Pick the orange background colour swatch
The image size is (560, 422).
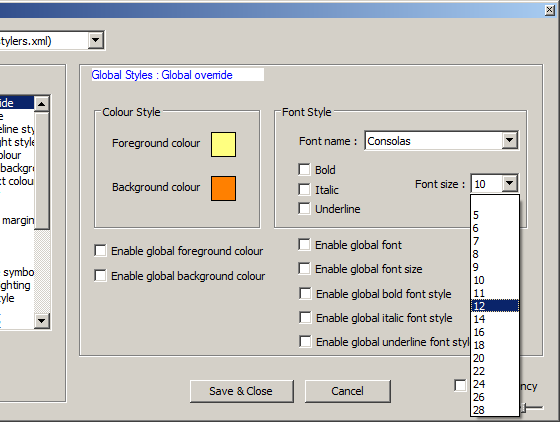(223, 188)
